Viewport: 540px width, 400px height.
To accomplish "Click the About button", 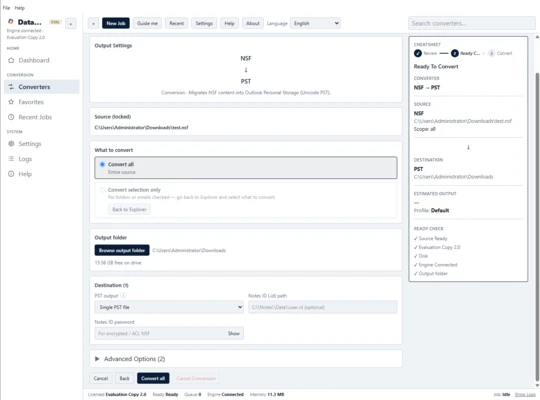I will (x=252, y=23).
